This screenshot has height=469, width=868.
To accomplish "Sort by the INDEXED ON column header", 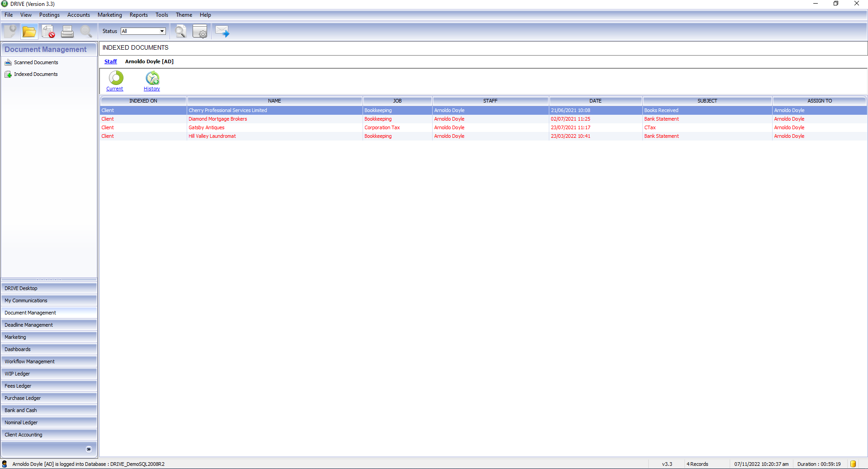I will 143,101.
